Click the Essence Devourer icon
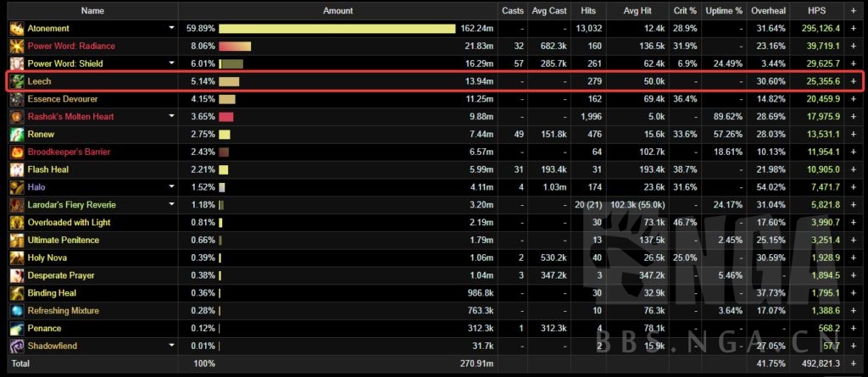This screenshot has height=377, width=868. 17,99
